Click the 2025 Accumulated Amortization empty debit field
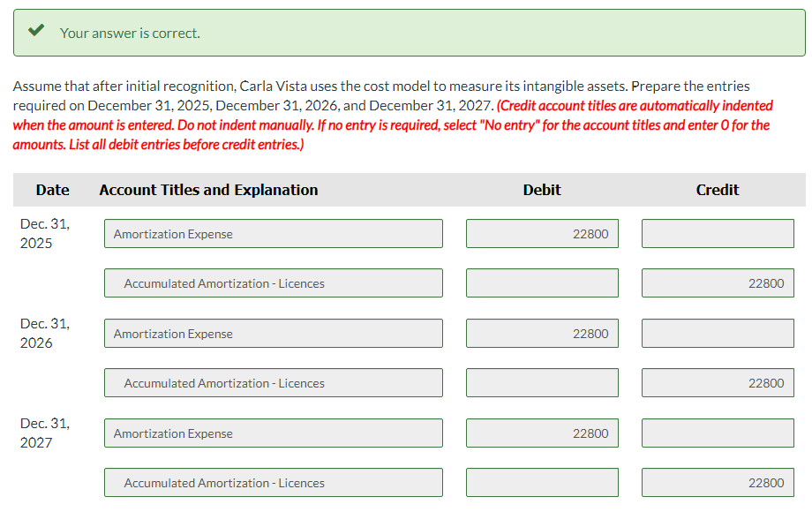 point(542,283)
